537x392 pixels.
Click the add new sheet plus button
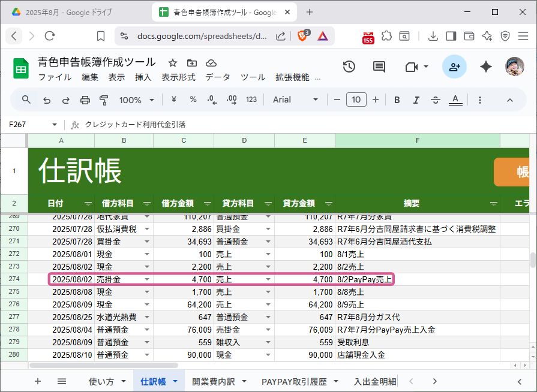[37, 381]
